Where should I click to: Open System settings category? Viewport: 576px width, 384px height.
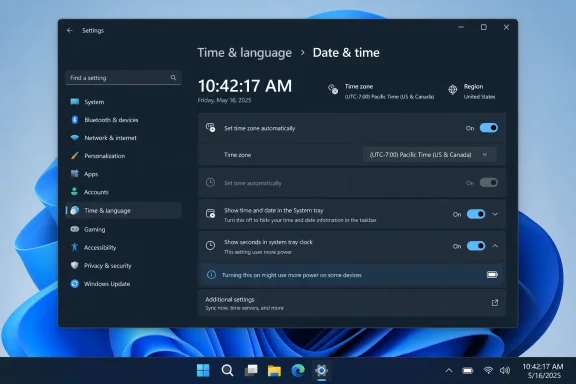pyautogui.click(x=123, y=102)
